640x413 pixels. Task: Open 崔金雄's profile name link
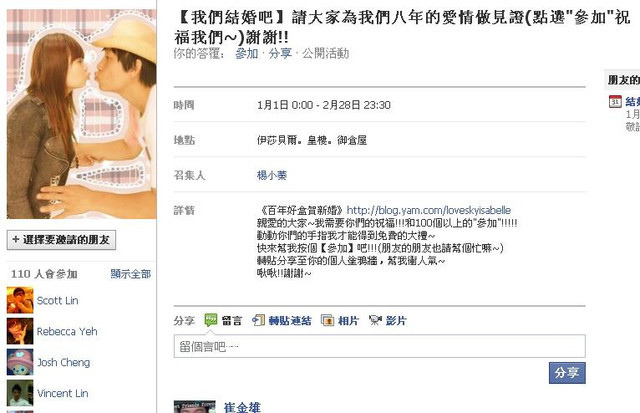[242, 407]
